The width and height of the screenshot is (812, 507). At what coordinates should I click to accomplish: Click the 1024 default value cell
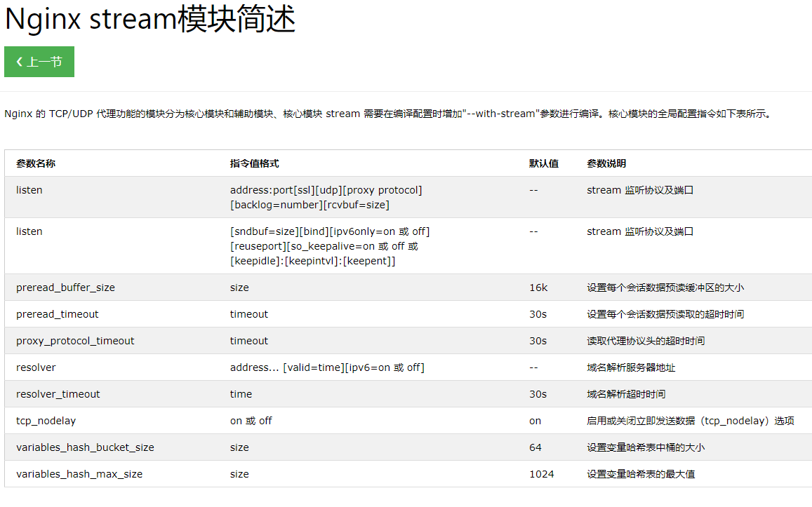542,474
